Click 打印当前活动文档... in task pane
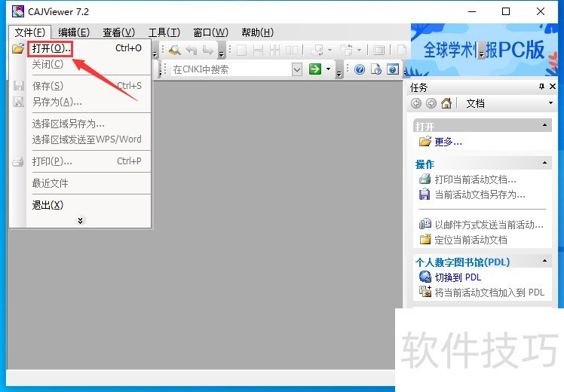Viewport: 564px width, 392px height. click(476, 179)
